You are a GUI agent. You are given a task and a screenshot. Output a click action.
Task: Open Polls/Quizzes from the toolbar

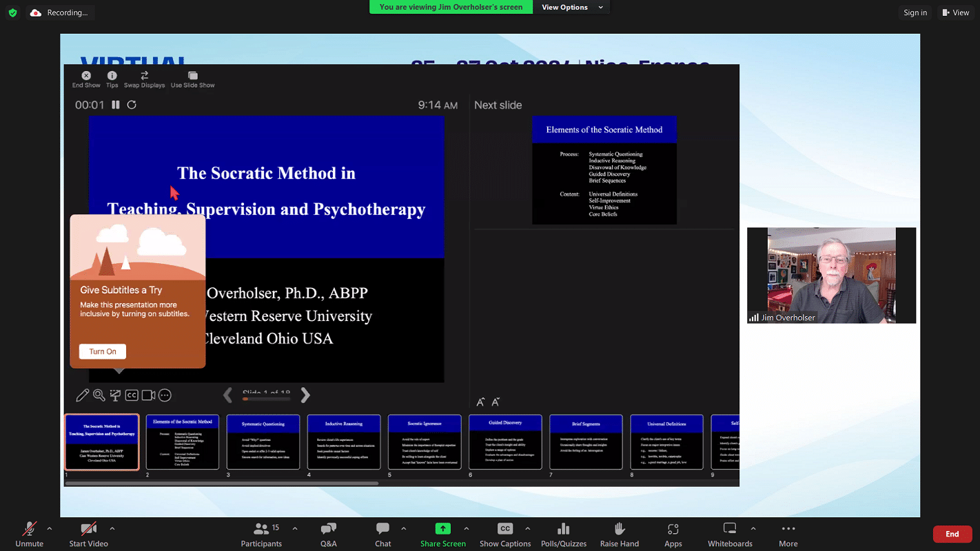(x=563, y=530)
